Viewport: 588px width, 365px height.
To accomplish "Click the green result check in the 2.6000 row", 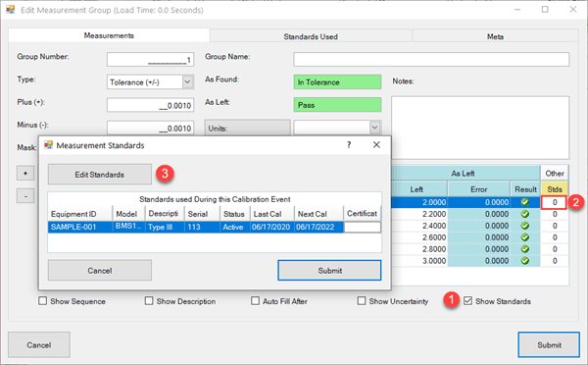I will [525, 237].
